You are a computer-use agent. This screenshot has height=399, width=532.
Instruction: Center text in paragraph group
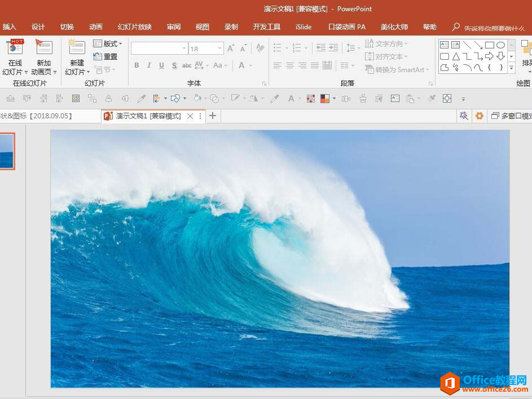[x=290, y=65]
